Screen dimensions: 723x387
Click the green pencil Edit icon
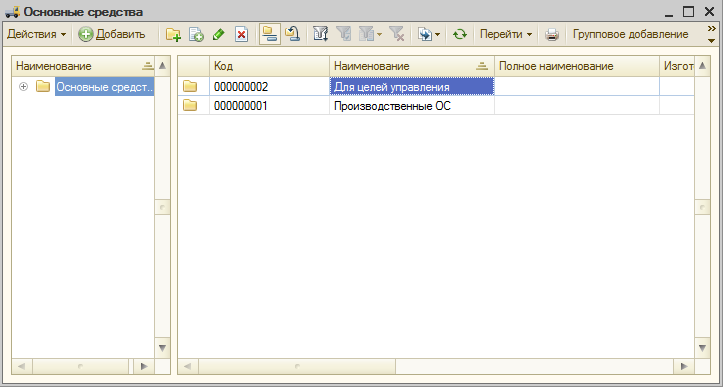pyautogui.click(x=219, y=35)
